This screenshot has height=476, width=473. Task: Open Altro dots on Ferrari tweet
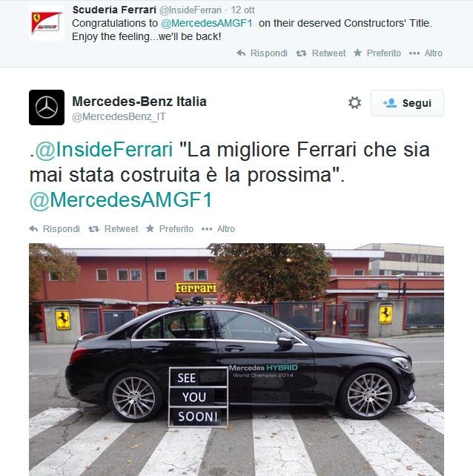point(414,53)
